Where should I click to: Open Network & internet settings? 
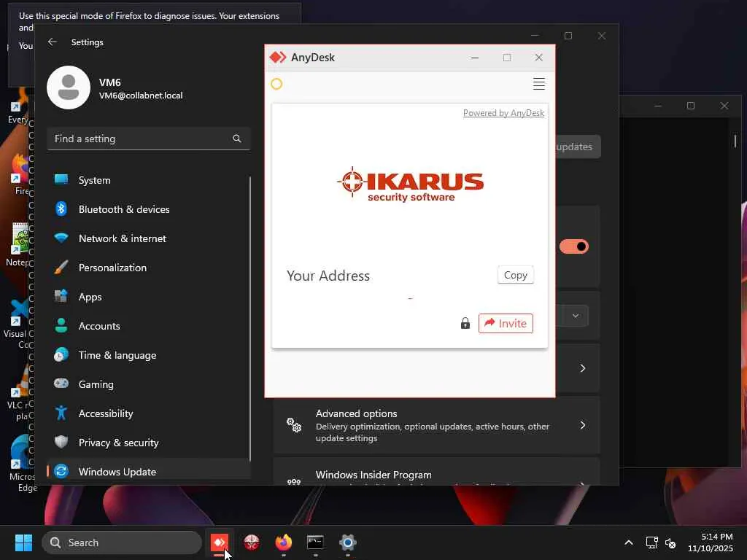pos(149,238)
